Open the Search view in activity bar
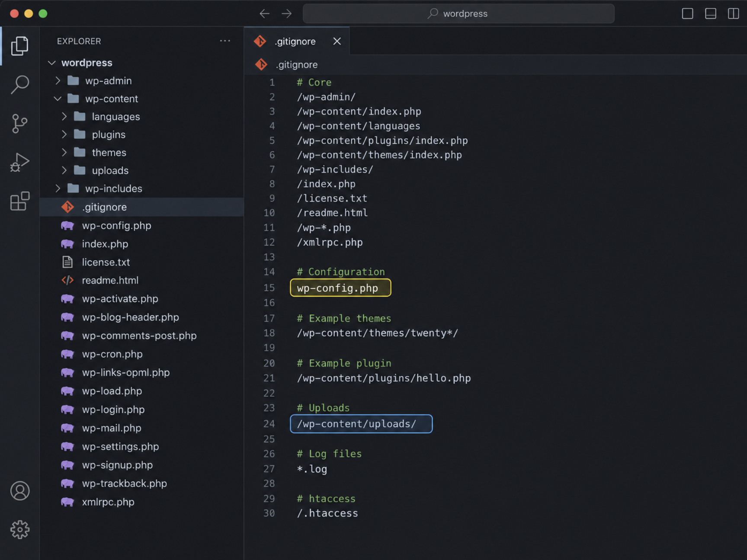747x560 pixels. point(19,85)
